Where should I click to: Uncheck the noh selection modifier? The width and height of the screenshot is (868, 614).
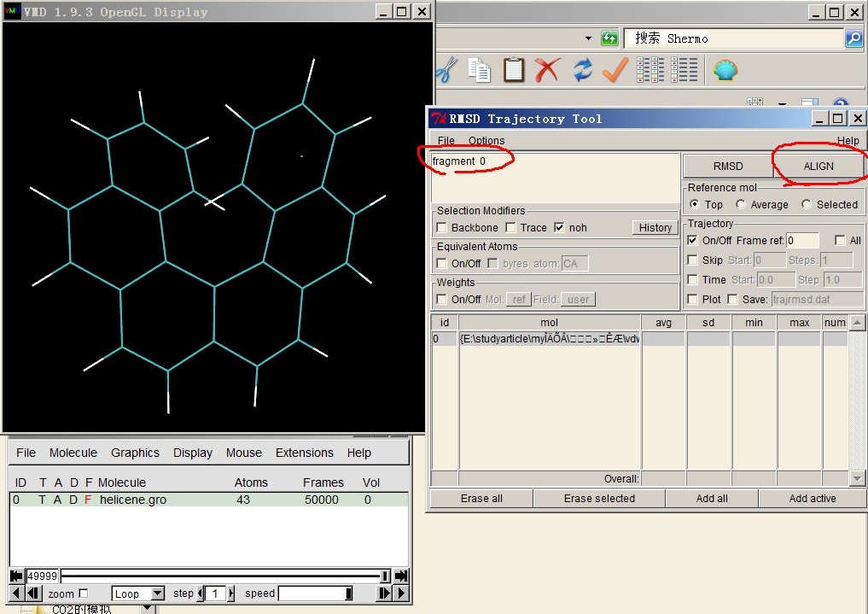pos(559,227)
